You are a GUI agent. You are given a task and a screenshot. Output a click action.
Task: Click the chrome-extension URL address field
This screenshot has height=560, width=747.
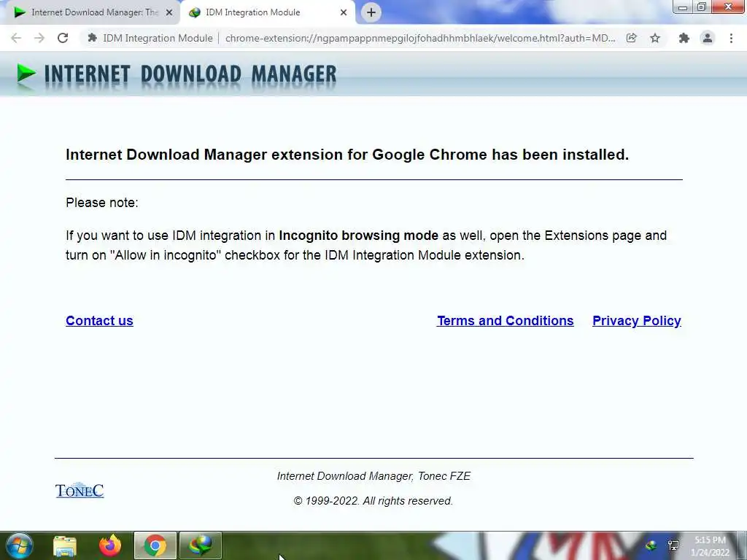pos(420,38)
